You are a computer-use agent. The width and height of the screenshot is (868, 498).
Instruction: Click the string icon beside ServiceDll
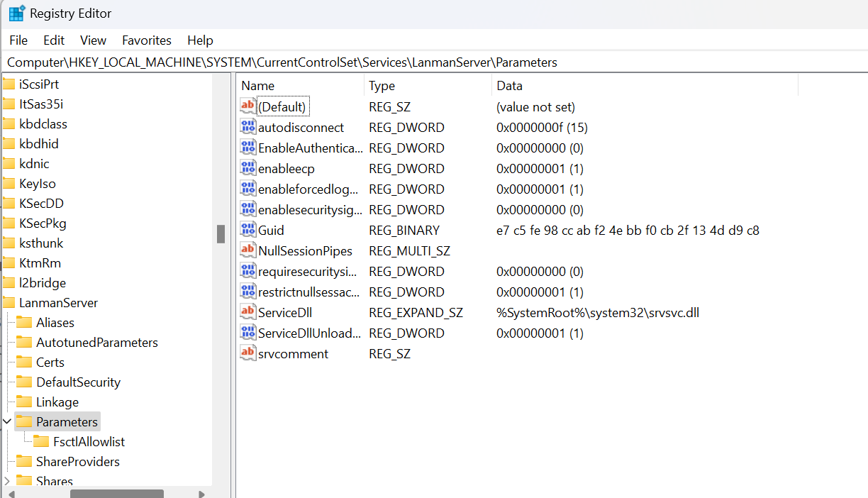tap(247, 312)
